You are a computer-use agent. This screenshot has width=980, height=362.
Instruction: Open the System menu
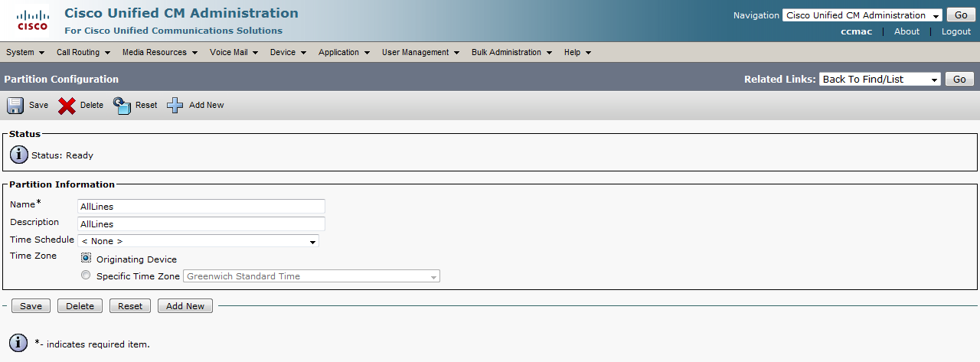24,52
